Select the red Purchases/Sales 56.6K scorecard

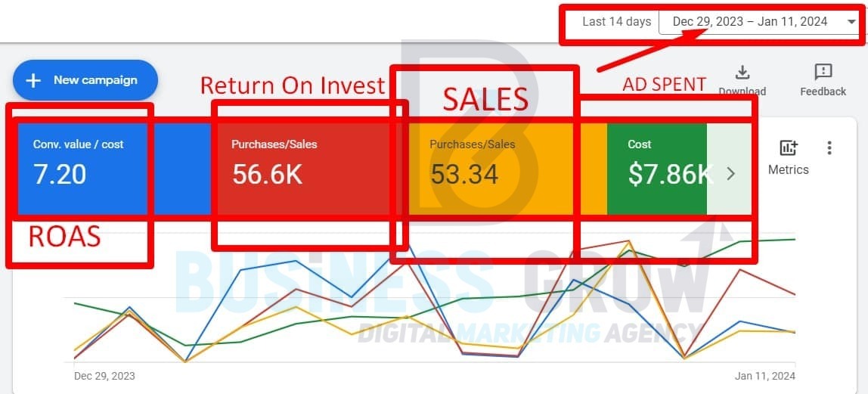tap(311, 169)
